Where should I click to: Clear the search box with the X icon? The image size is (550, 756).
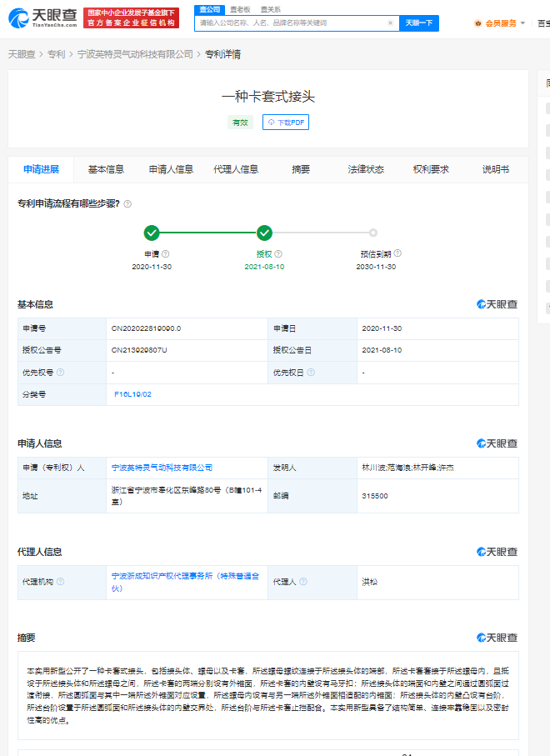(390, 23)
